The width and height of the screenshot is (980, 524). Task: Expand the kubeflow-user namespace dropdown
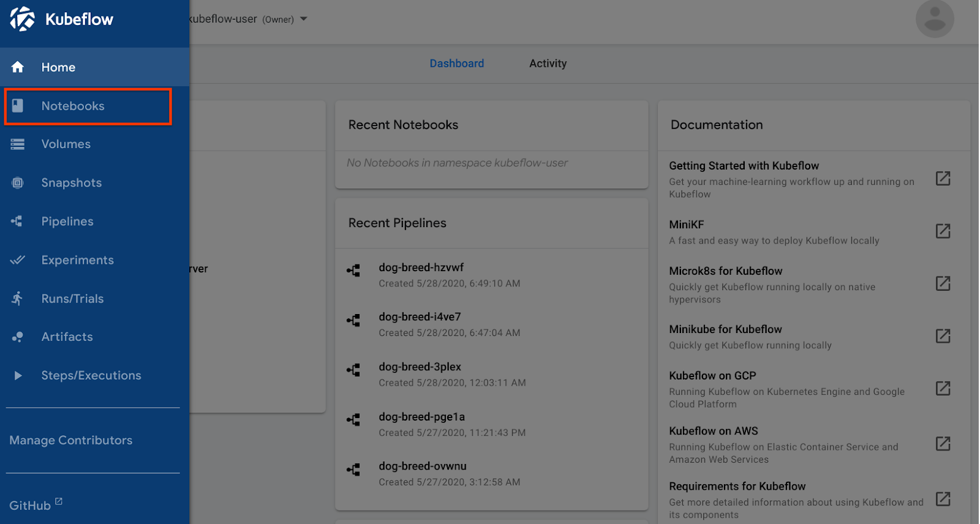303,19
